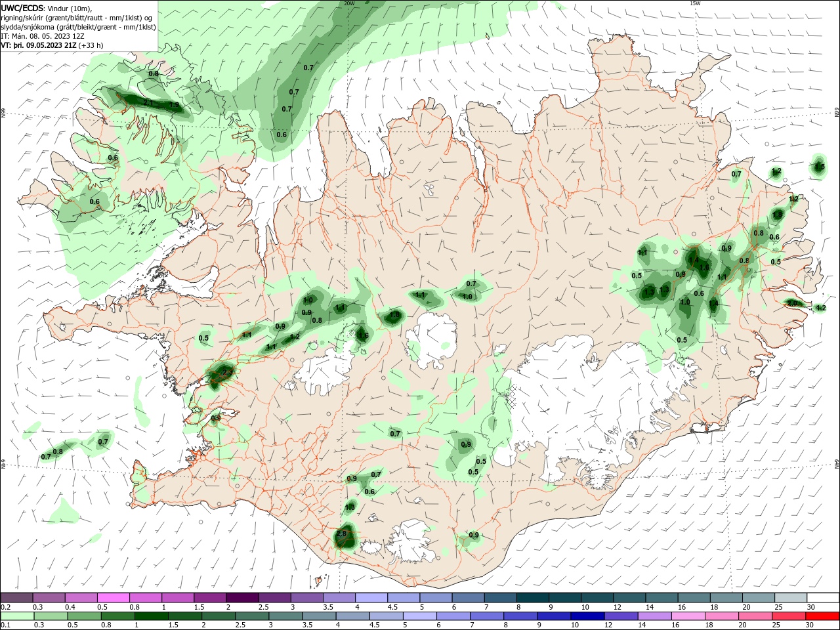840x630 pixels.
Task: Click the periwinkle 4 mm snow legend swatch
Action: (x=371, y=597)
